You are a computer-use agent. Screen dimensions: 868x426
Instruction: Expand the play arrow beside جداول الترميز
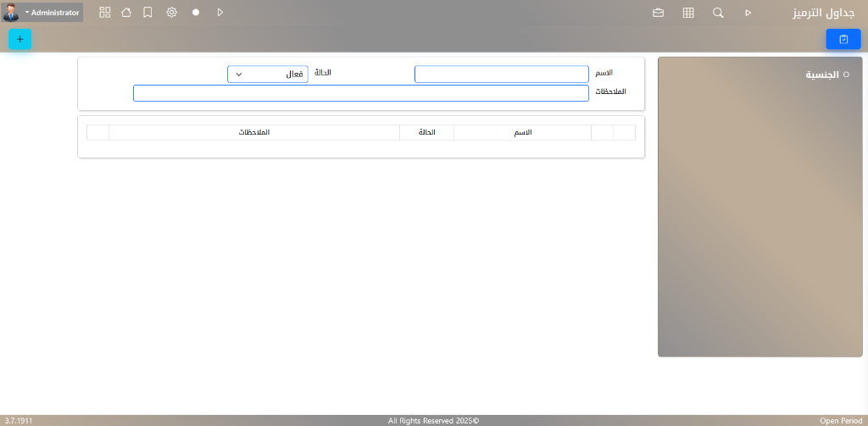point(748,13)
